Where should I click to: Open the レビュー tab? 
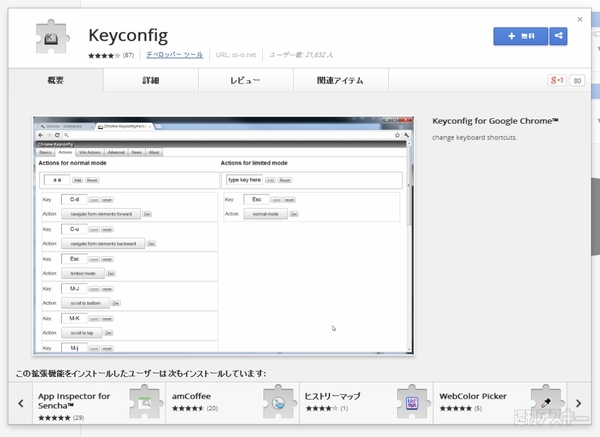click(246, 80)
